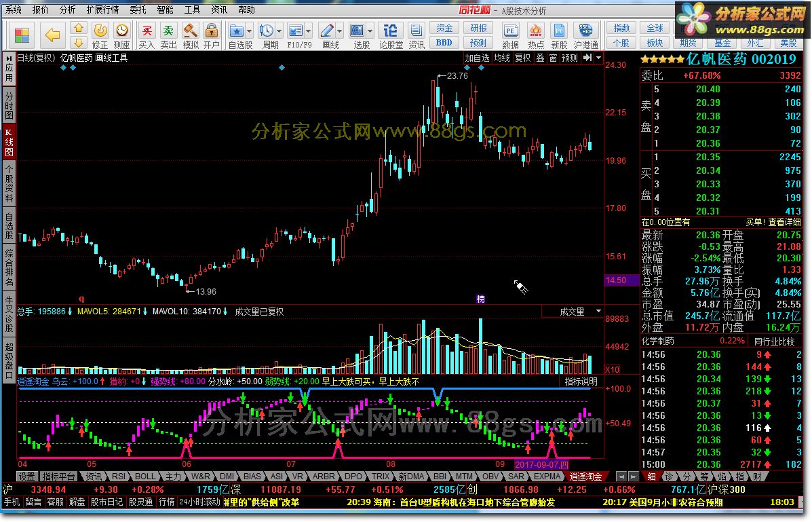Expand the 周期 period dropdown arrow
This screenshot has height=522, width=812.
pos(279,31)
